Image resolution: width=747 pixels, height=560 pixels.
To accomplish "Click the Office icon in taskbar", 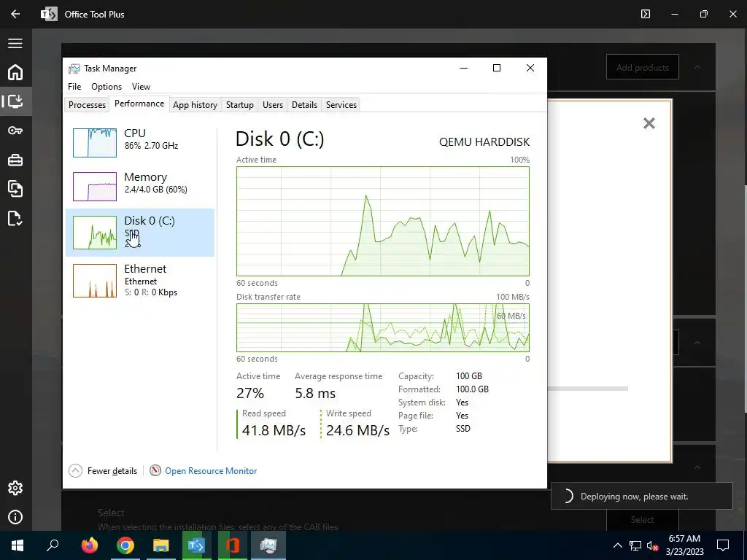I will [x=233, y=545].
